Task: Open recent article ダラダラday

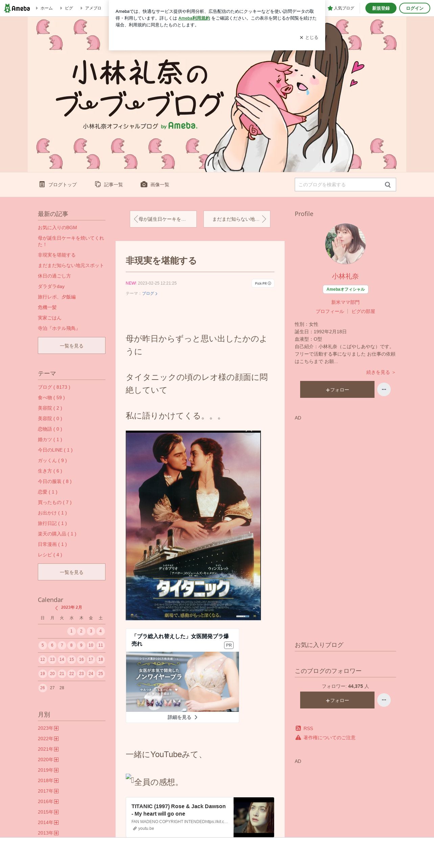Action: (51, 286)
